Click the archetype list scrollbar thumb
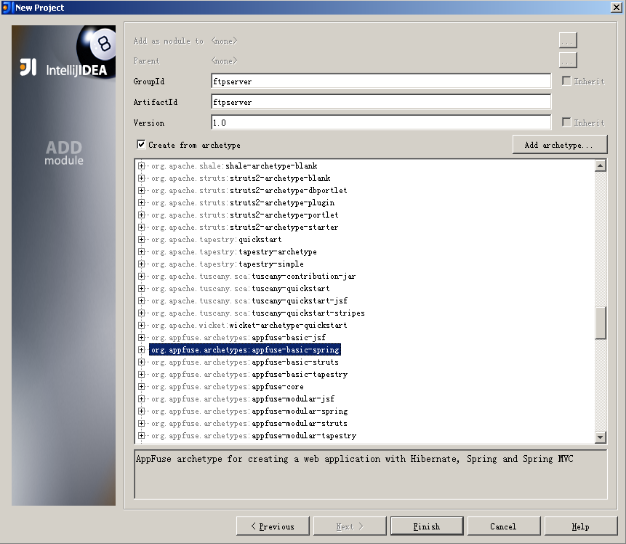The width and height of the screenshot is (626, 544). (600, 323)
